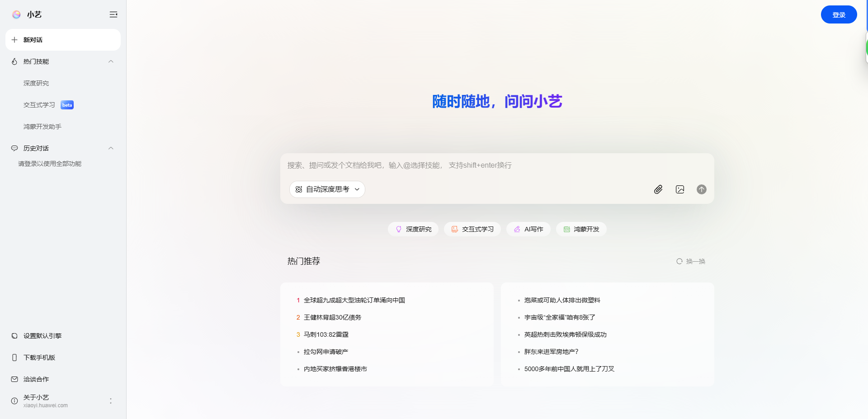Click the AI写作 shortcut chip

(x=528, y=229)
